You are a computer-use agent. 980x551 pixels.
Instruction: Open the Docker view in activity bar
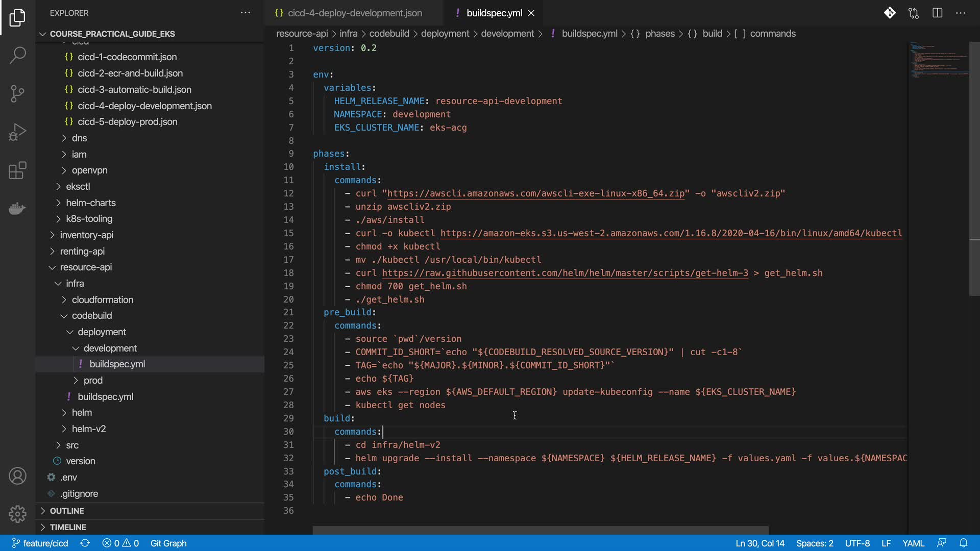pos(17,208)
